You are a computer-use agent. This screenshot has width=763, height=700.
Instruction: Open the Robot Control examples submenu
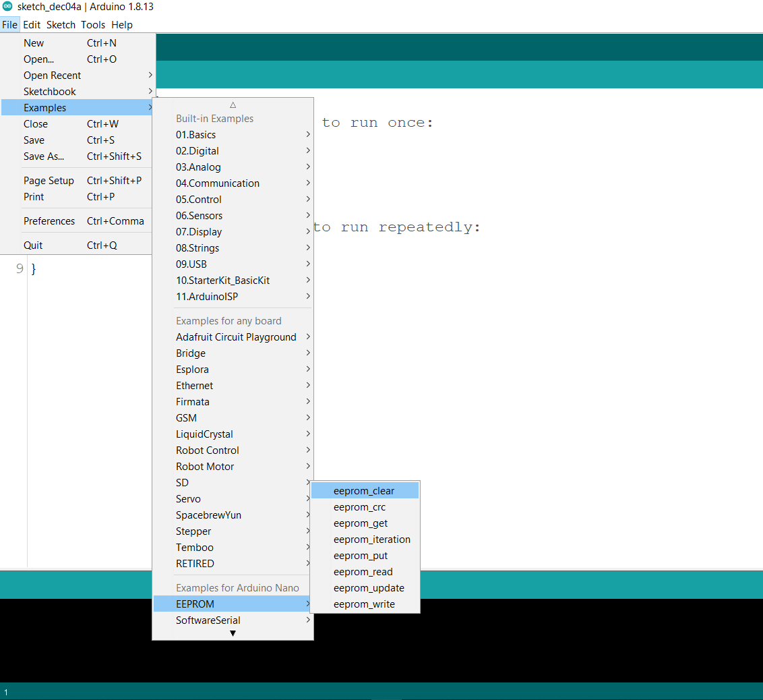point(233,450)
